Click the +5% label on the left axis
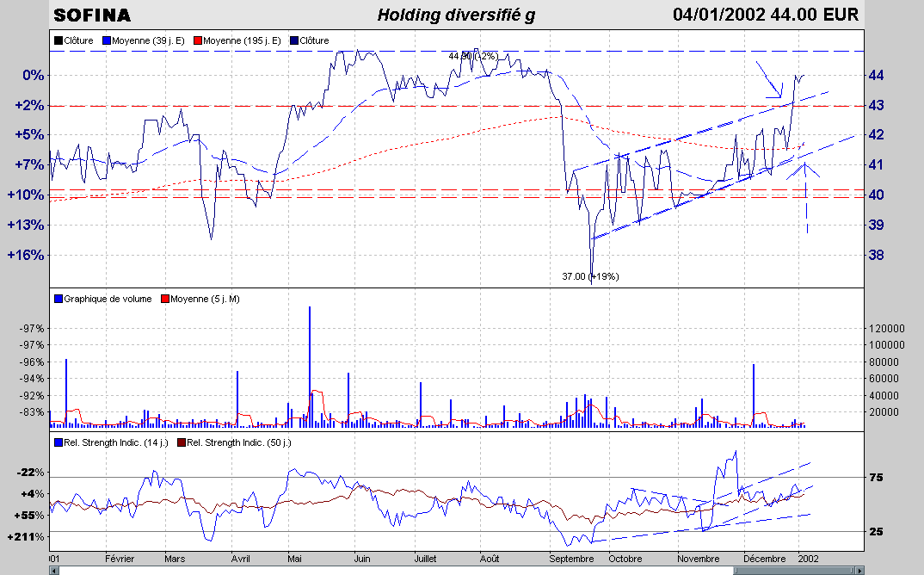Viewport: 924px width, 575px height. point(29,135)
